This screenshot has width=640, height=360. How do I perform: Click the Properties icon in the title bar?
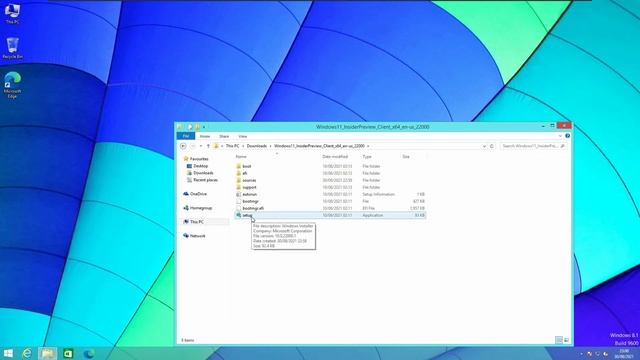(190, 127)
